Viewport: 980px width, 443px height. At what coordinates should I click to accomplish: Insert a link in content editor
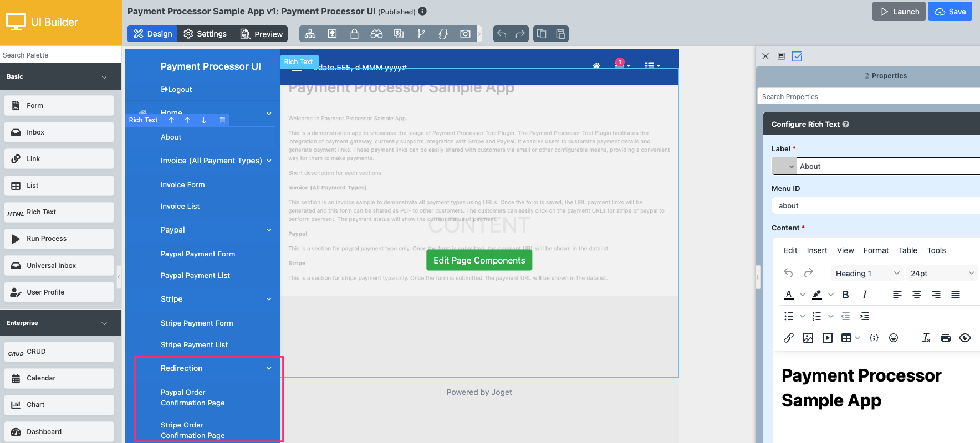coord(789,338)
